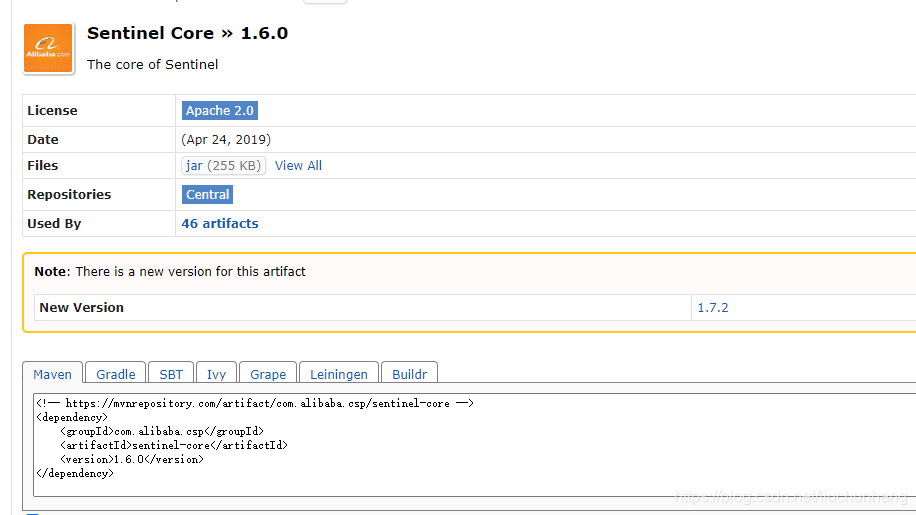This screenshot has width=916, height=515.
Task: Click the groupId com.alibaba.csp line
Action: point(162,432)
